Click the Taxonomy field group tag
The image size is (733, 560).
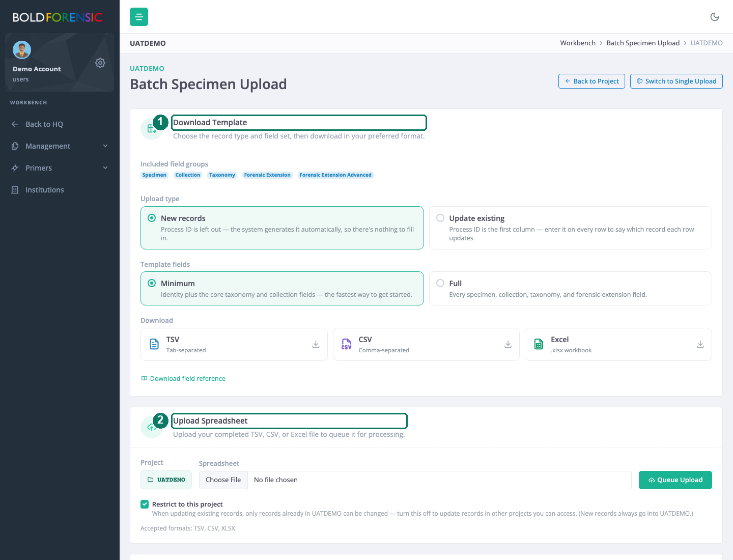click(x=222, y=175)
